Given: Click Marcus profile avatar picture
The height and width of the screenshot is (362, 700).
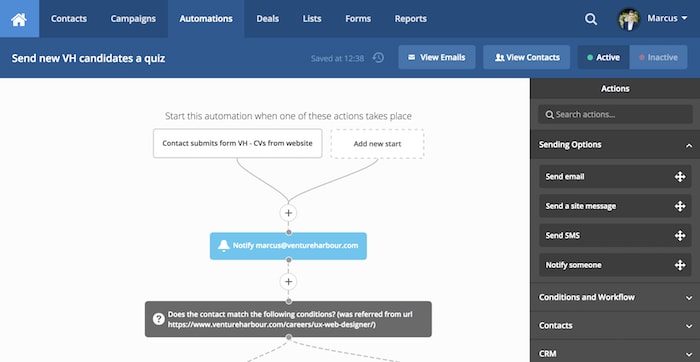Looking at the screenshot, I should point(629,19).
